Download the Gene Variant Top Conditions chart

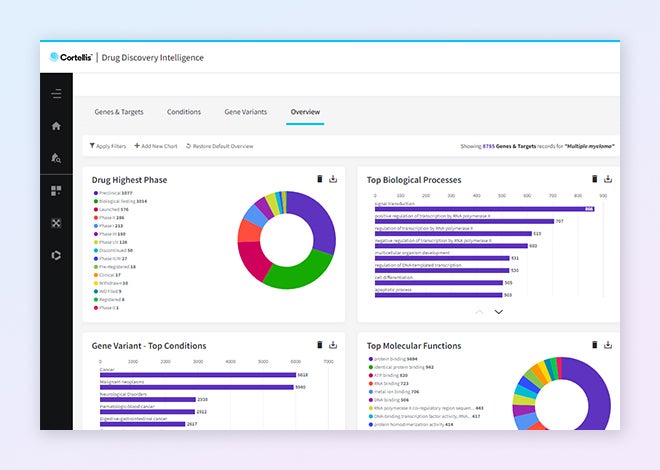click(x=333, y=345)
